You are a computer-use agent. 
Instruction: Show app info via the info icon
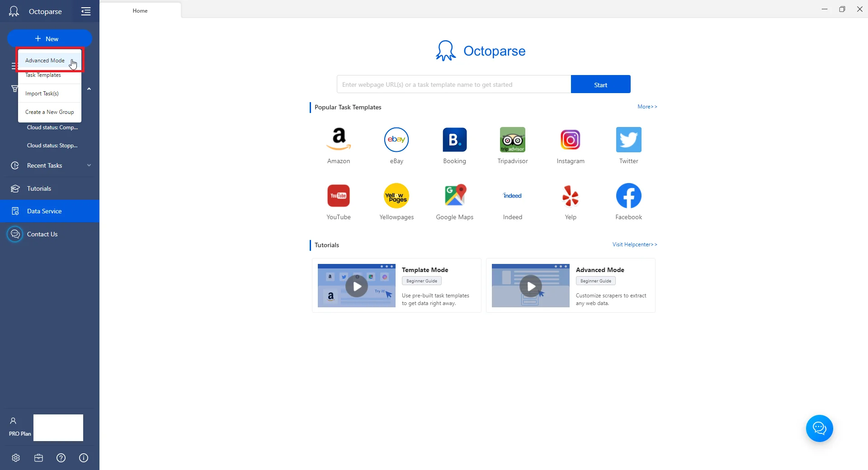(84, 458)
